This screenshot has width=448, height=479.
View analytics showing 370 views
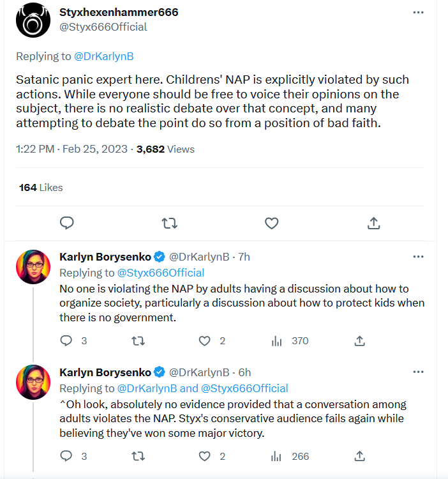[x=290, y=340]
